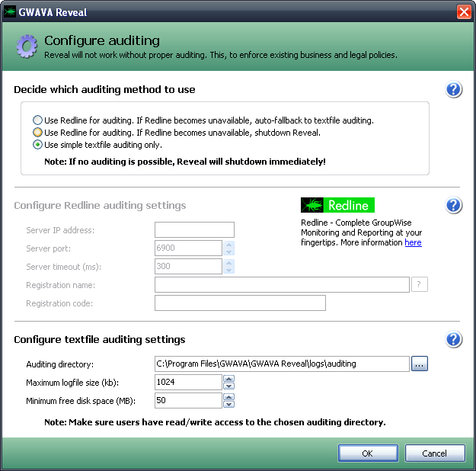Viewport: 476px width, 471px height.
Task: Click the 'Minimum free disk space (MB):' label
Action: (81, 401)
